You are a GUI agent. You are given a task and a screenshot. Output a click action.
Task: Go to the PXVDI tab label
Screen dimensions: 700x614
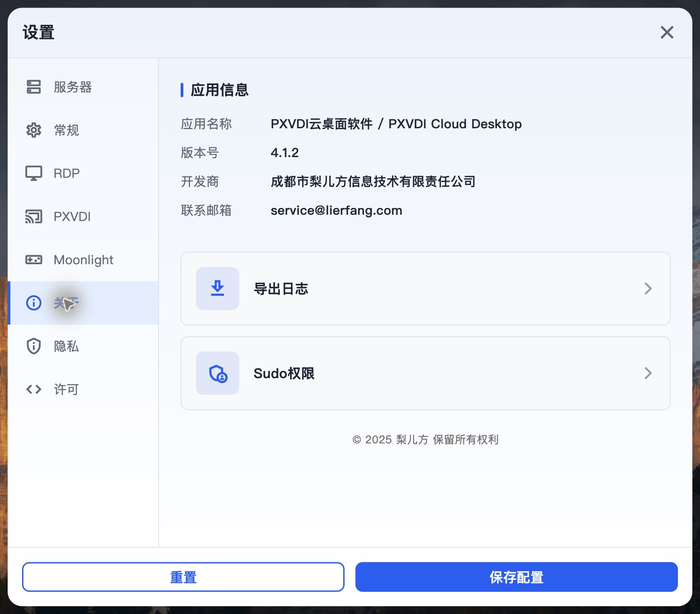pos(72,217)
